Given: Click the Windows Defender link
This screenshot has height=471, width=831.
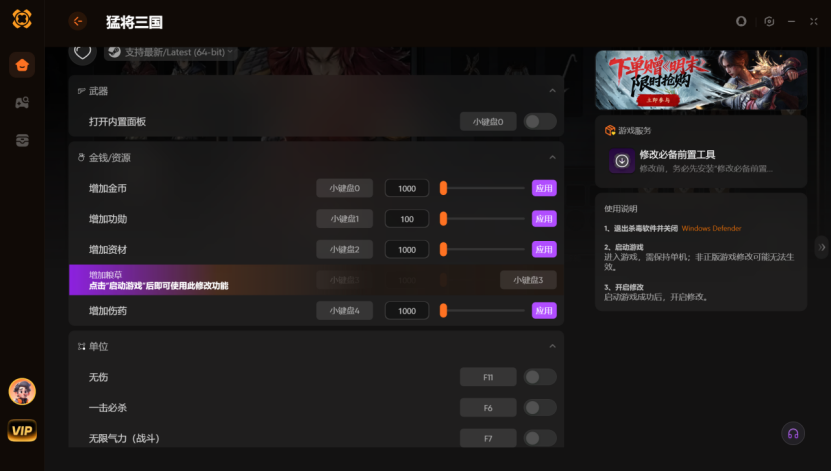Looking at the screenshot, I should pyautogui.click(x=711, y=228).
